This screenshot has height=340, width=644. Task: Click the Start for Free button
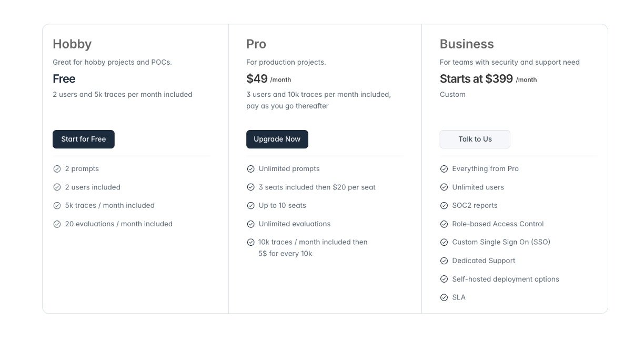[84, 139]
